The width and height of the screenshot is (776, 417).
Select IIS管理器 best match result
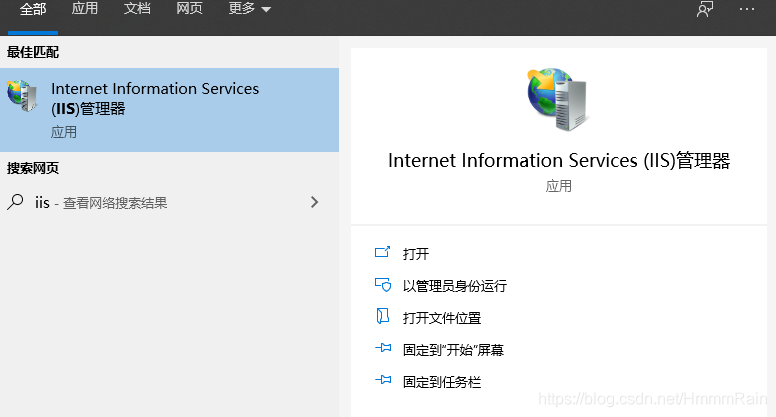pyautogui.click(x=169, y=110)
